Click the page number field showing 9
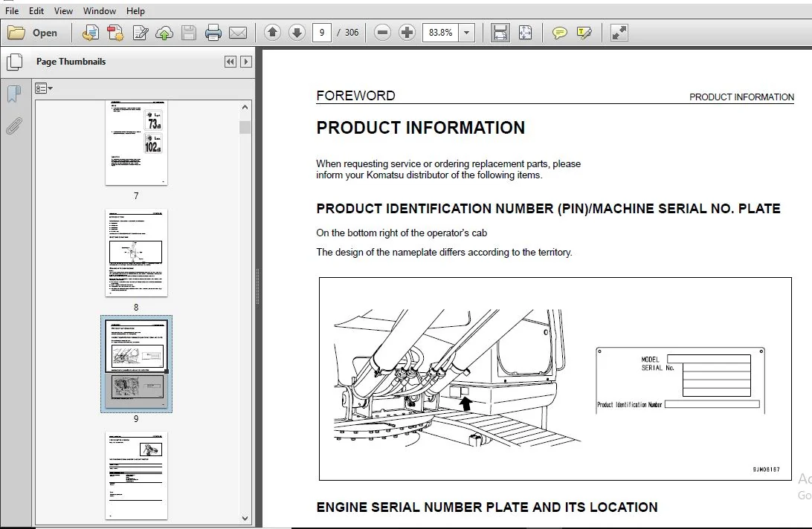 point(321,33)
